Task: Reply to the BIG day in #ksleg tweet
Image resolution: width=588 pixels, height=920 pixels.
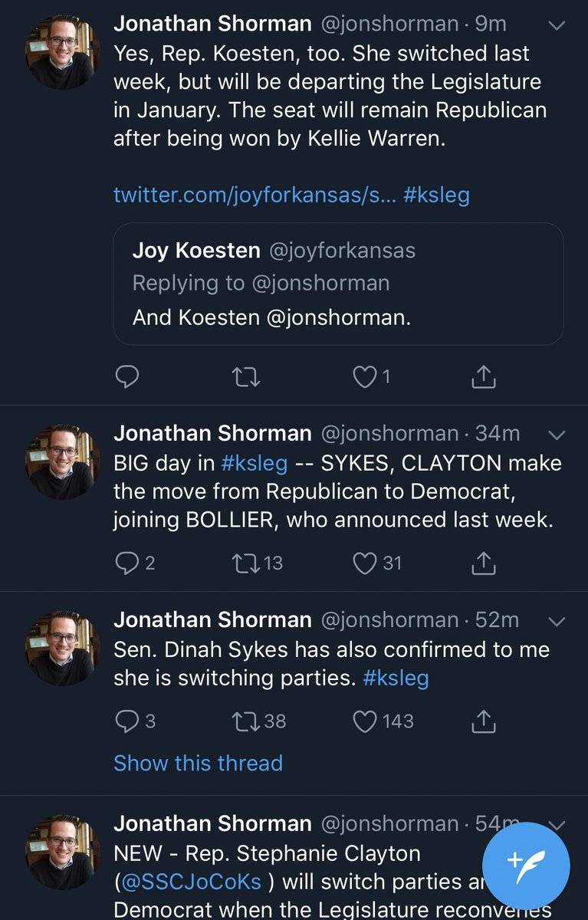Action: coord(126,563)
